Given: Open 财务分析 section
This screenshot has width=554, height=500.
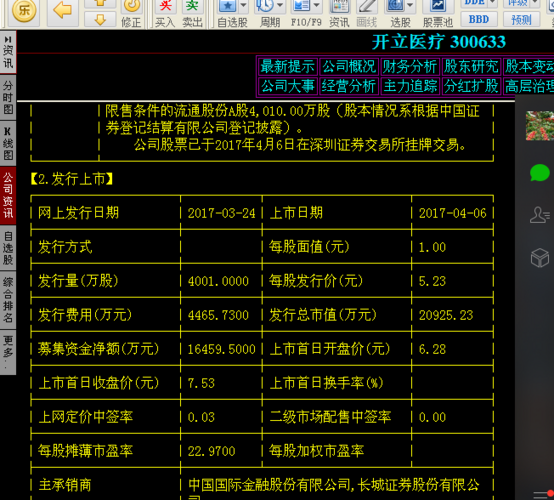Looking at the screenshot, I should (410, 66).
